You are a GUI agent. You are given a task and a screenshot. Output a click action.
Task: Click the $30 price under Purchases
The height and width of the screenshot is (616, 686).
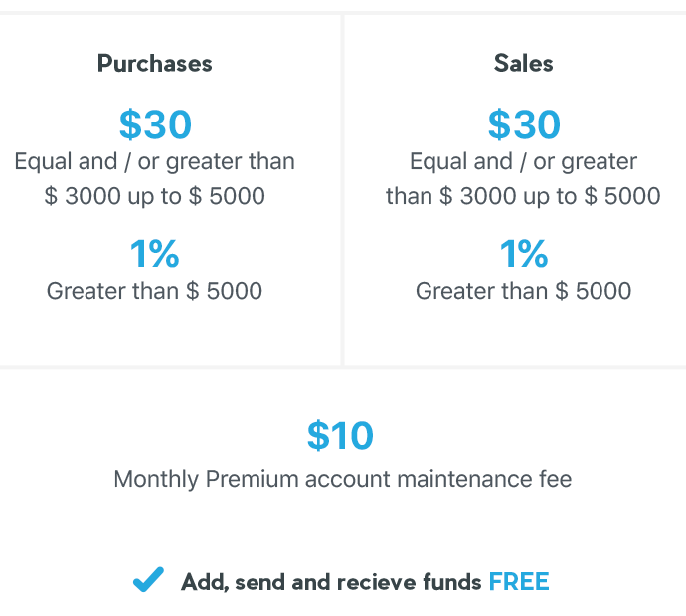point(155,125)
